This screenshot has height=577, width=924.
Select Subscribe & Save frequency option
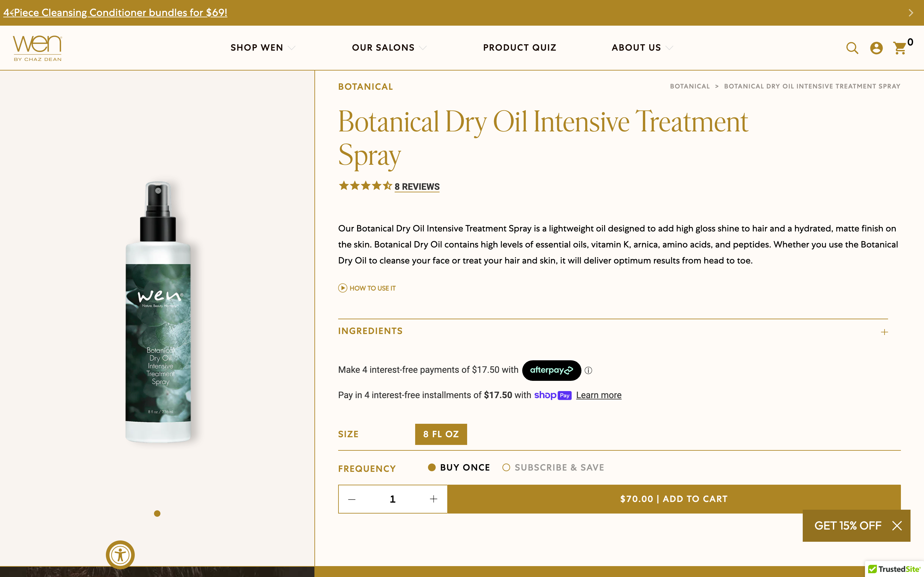[x=506, y=467]
